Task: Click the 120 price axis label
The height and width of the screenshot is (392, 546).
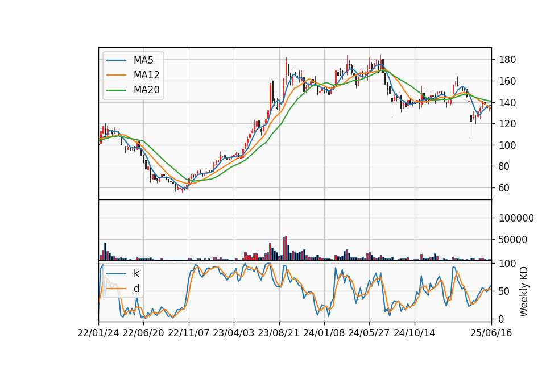Action: [507, 124]
